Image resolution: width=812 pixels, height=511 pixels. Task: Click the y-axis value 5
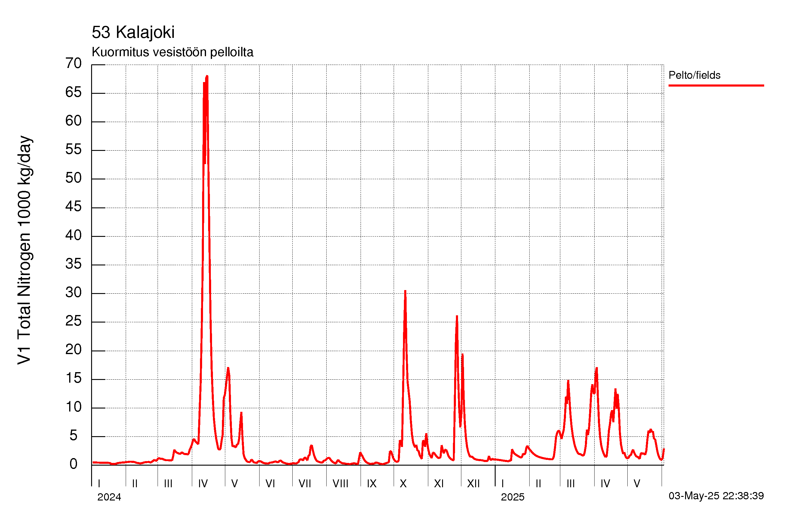(x=73, y=436)
